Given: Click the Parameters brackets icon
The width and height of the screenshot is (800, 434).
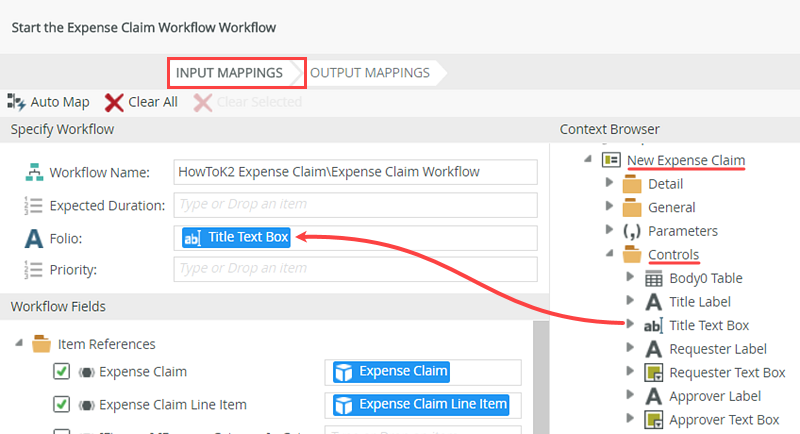Looking at the screenshot, I should (632, 231).
